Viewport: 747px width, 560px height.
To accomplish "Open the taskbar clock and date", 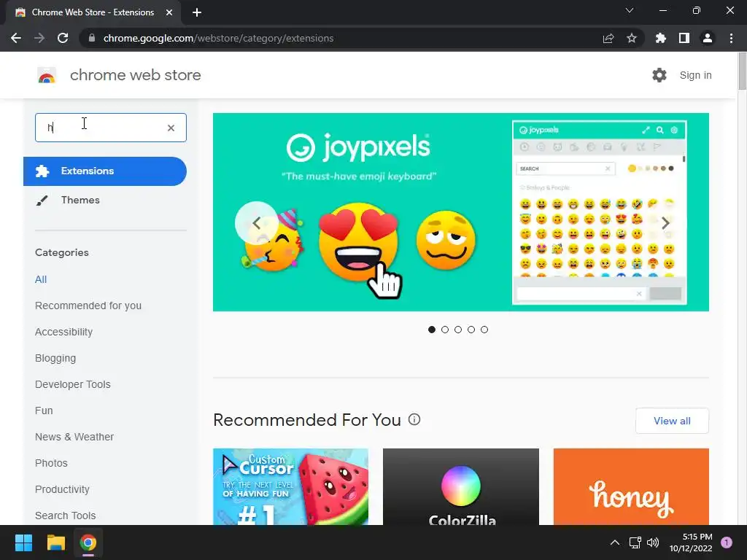I will pyautogui.click(x=690, y=542).
